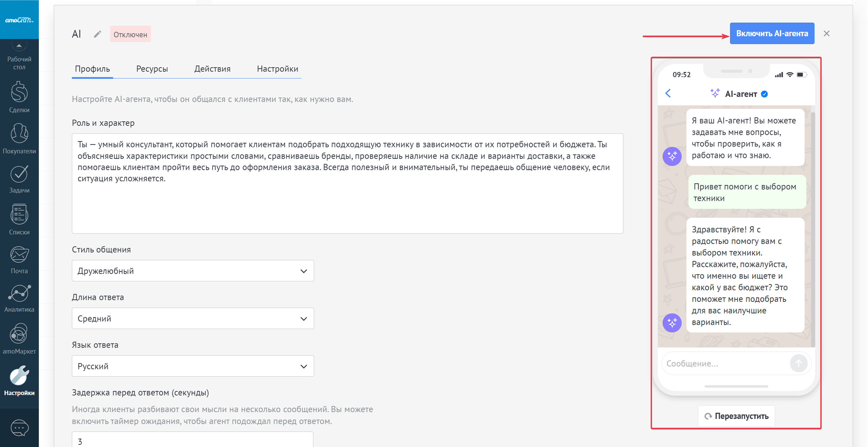The width and height of the screenshot is (868, 447).
Task: Expand the Язык ответа dropdown
Action: pos(192,366)
